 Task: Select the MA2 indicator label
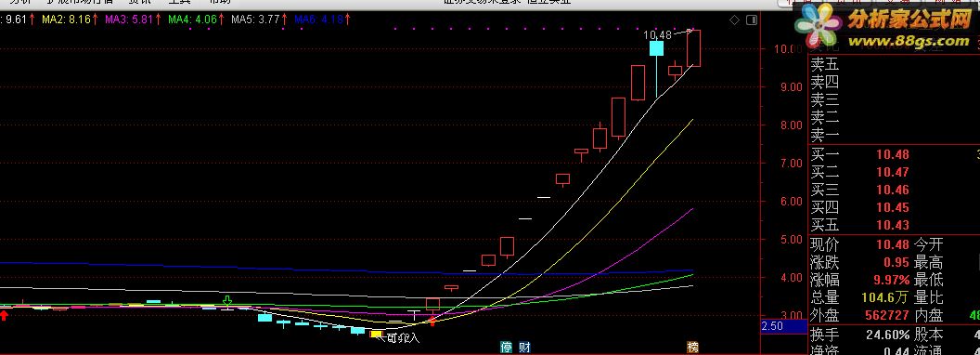70,20
